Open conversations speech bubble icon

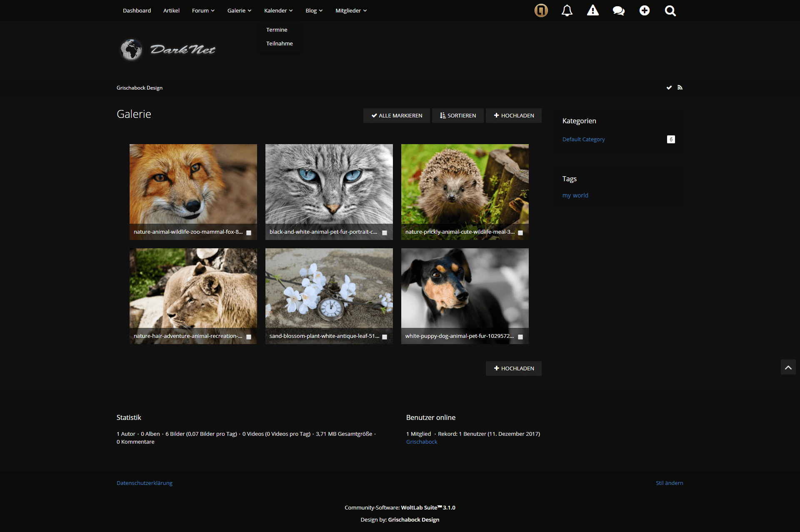pos(618,10)
